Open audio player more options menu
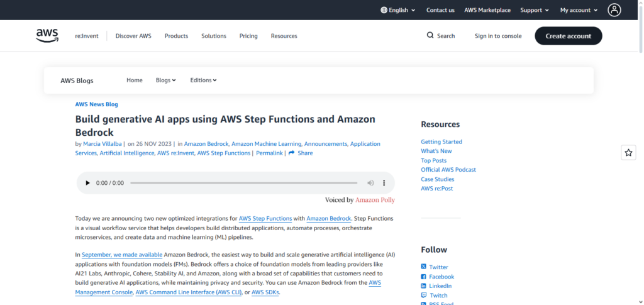The width and height of the screenshot is (644, 305). click(x=384, y=183)
